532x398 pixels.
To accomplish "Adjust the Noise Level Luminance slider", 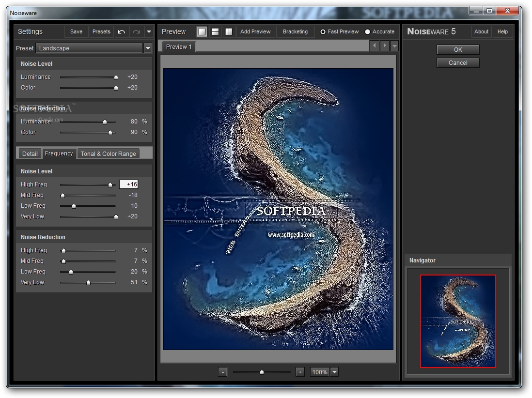I will (116, 77).
